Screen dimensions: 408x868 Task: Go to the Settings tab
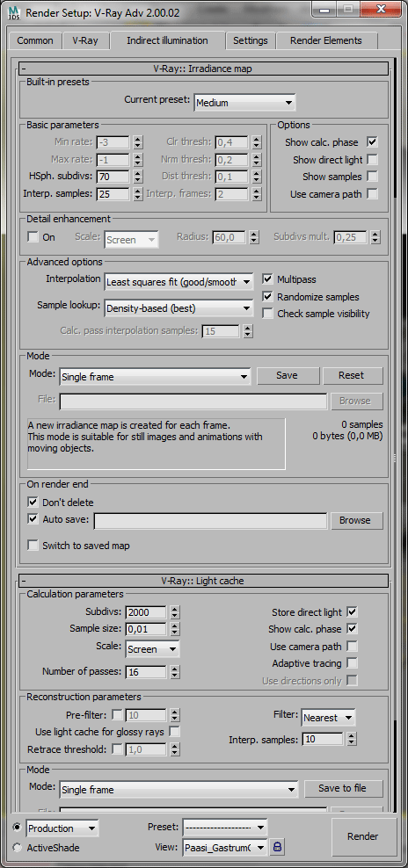250,40
